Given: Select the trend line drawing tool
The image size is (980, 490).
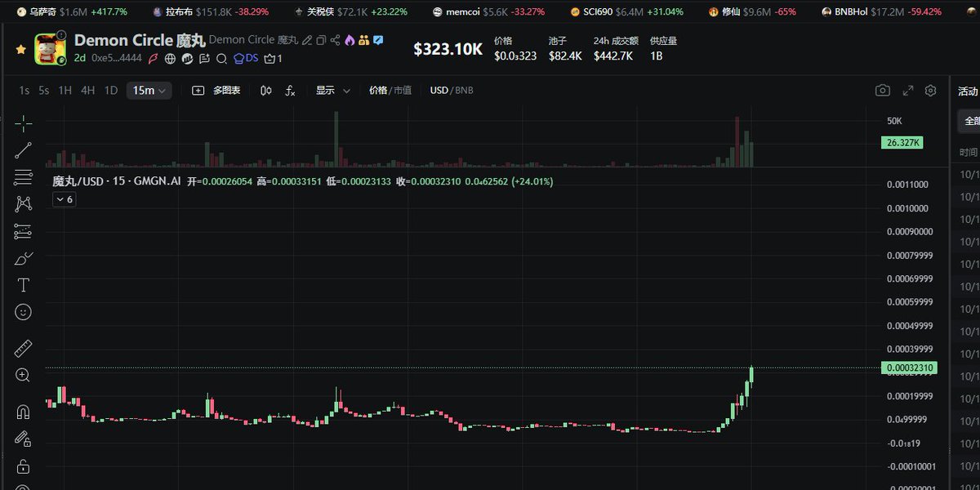Looking at the screenshot, I should tap(23, 150).
